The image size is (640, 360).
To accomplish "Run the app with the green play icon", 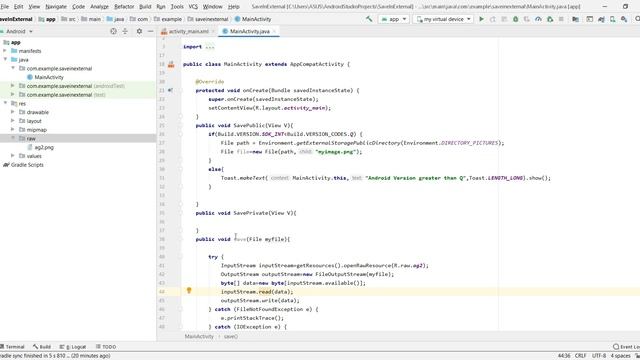I will point(482,19).
